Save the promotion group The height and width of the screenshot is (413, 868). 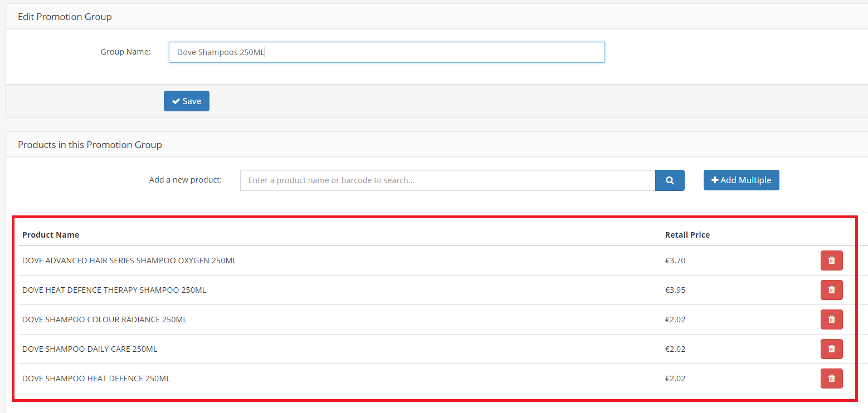(187, 101)
